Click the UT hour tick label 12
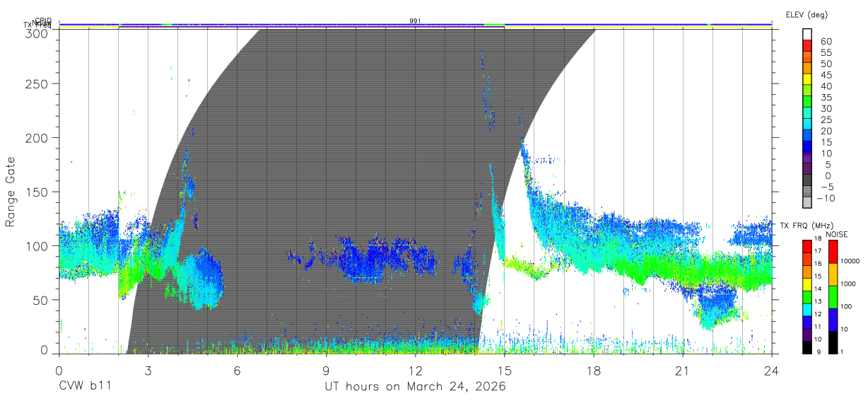 415,370
